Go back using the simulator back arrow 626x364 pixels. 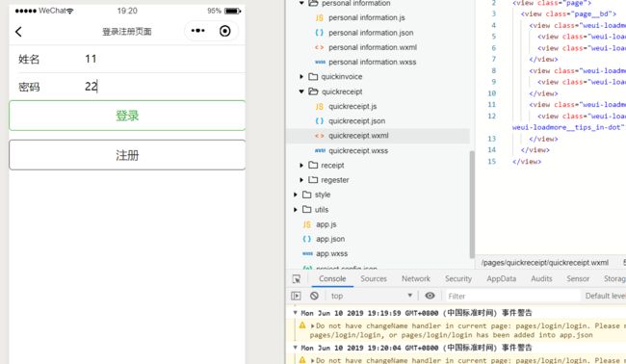click(x=18, y=32)
